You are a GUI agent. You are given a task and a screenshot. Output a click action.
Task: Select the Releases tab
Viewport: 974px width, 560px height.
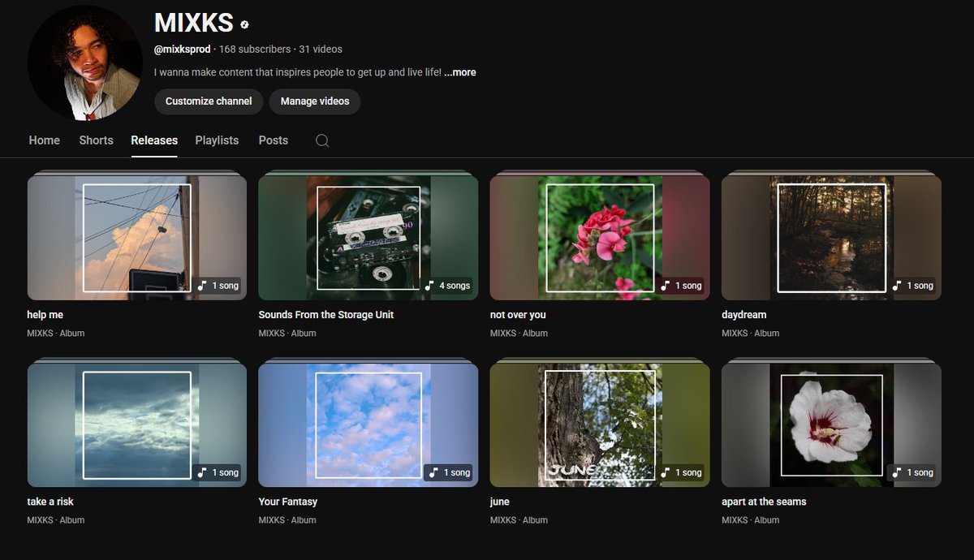[154, 140]
